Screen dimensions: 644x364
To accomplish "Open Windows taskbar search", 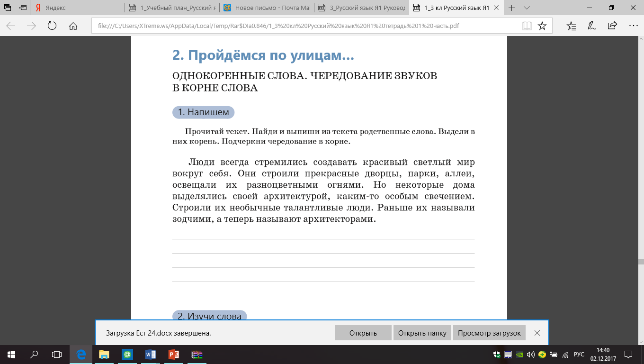I will pos(34,354).
